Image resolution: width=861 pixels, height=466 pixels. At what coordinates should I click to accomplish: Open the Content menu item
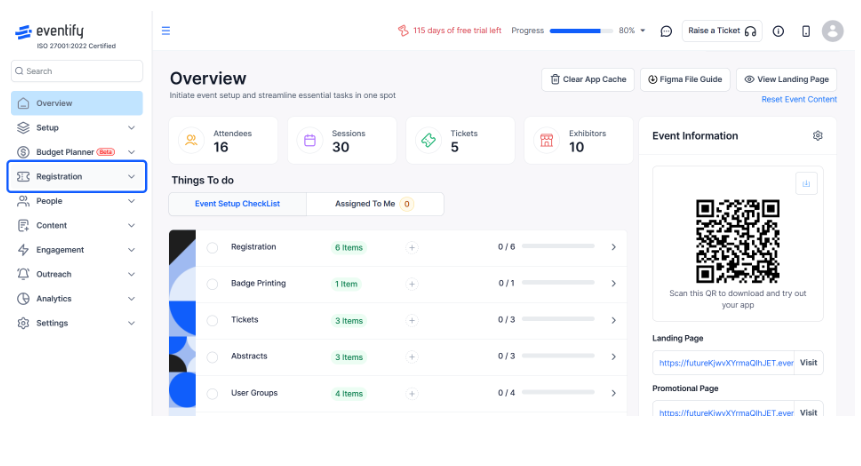tap(77, 225)
